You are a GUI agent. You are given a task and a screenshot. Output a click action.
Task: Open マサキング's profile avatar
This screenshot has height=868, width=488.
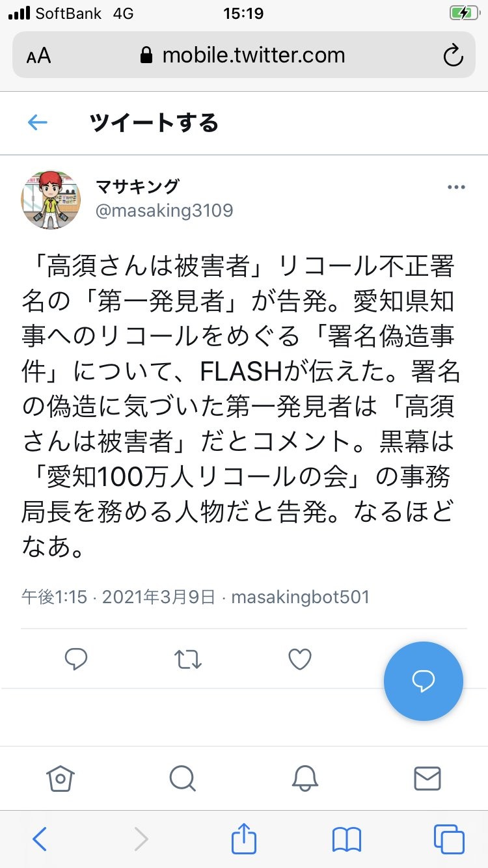point(51,200)
